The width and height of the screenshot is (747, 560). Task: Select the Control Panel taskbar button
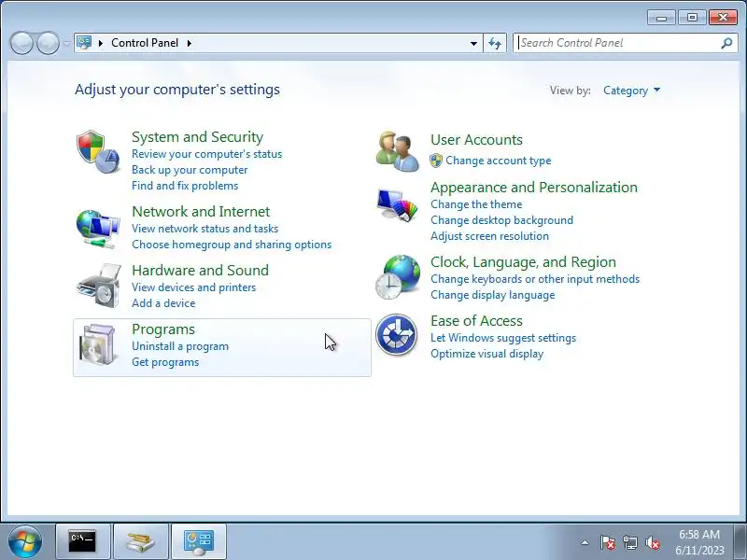click(x=199, y=542)
